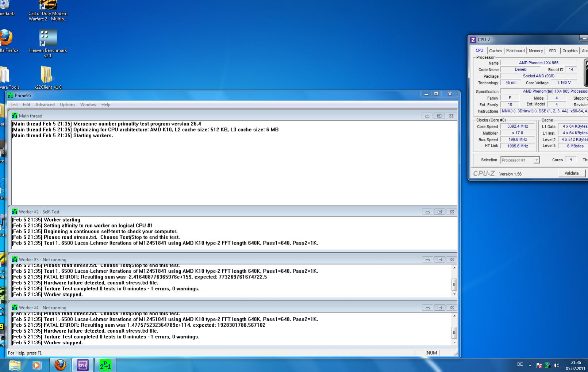Viewport: 588px width, 372px height.
Task: Click the scrollbar thumb in Worker #3 window
Action: tap(454, 284)
